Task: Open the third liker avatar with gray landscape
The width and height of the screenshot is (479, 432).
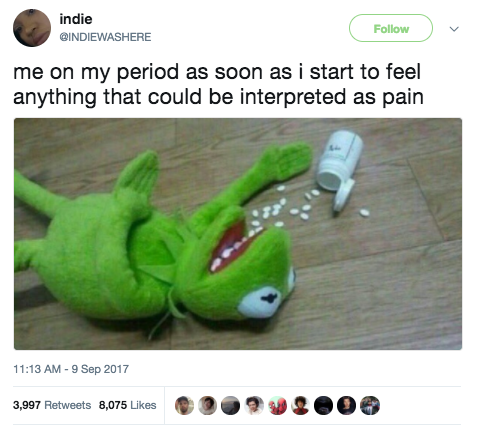Action: (231, 405)
